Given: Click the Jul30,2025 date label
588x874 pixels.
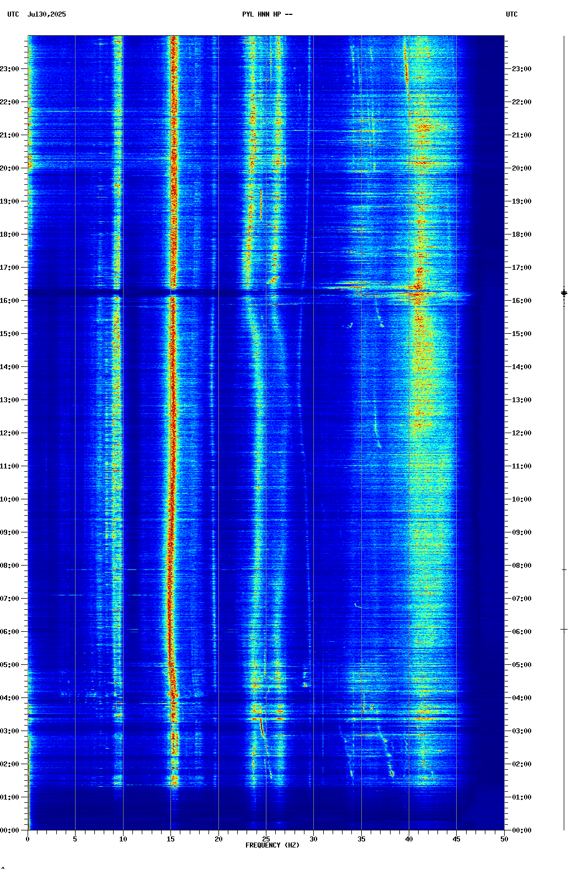Looking at the screenshot, I should (46, 14).
